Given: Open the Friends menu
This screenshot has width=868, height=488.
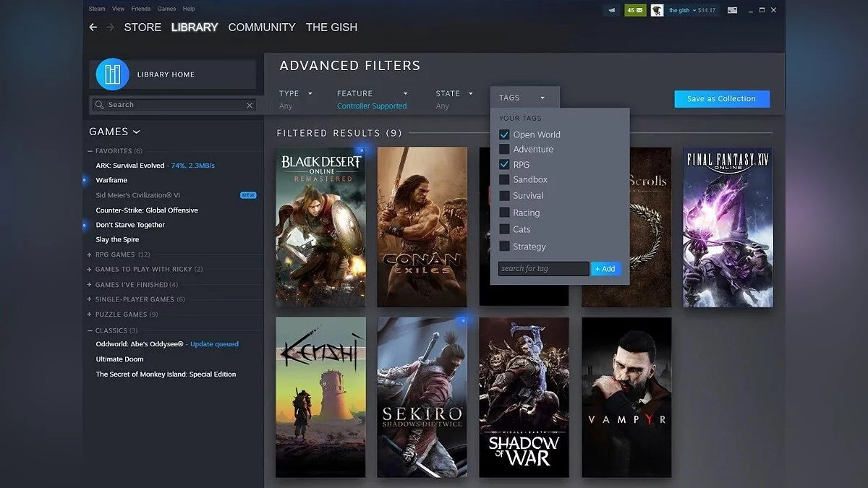Looking at the screenshot, I should (141, 9).
